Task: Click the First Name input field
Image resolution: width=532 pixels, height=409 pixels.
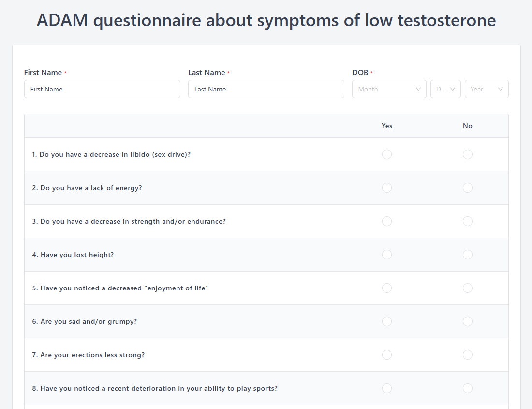Action: [102, 89]
